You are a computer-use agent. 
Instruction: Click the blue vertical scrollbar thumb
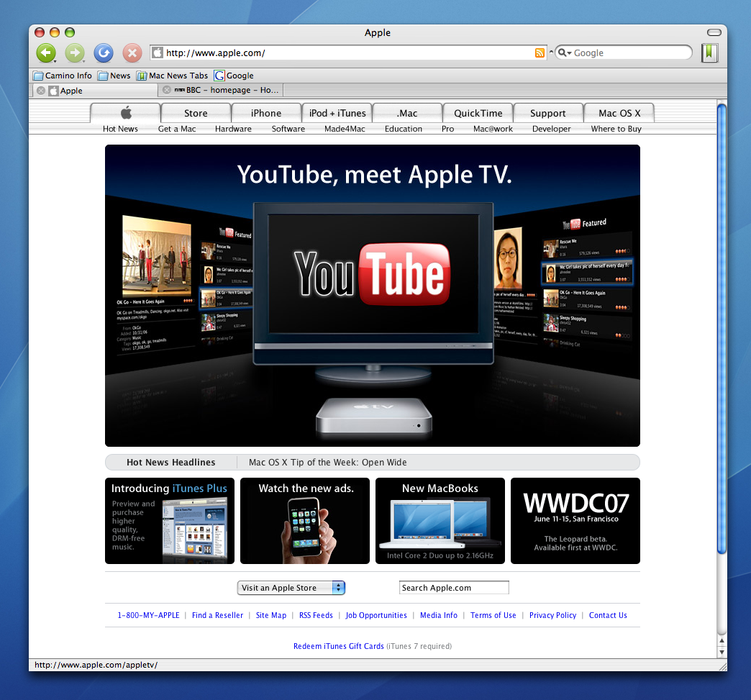click(722, 329)
